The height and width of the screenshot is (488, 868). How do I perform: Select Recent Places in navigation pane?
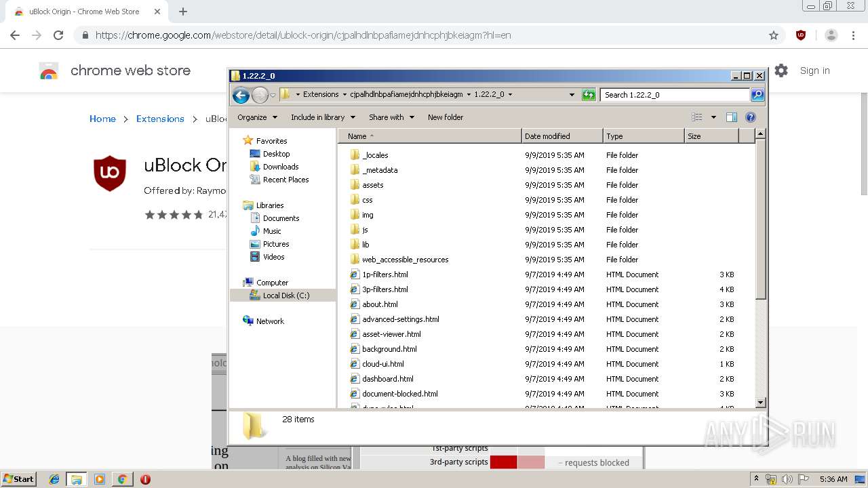pos(285,180)
